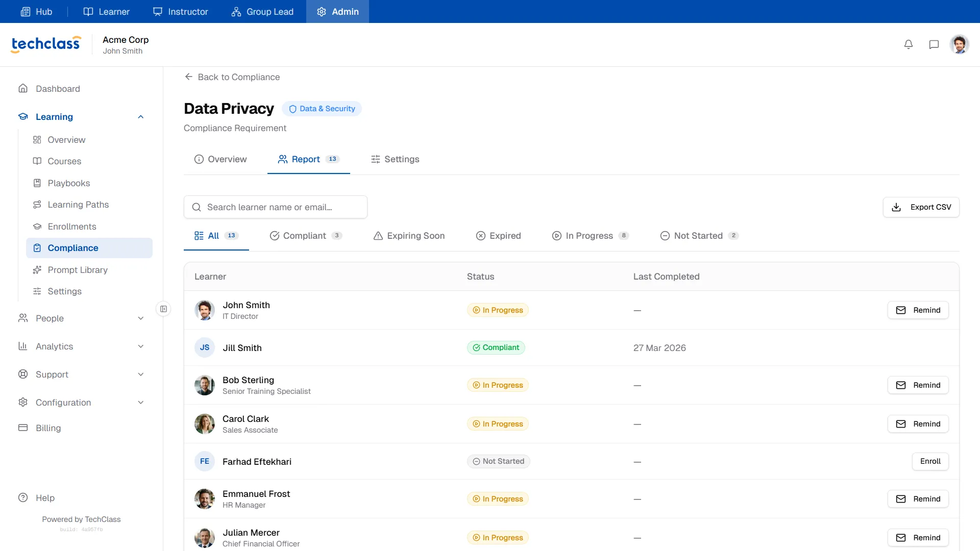Open Playbooks in the sidebar
This screenshot has height=551, width=980.
[89, 183]
